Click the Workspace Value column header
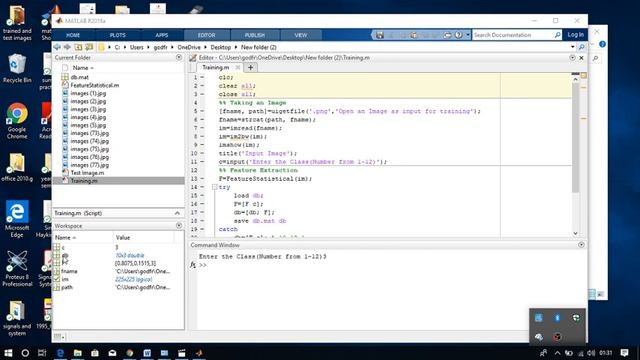The image size is (640, 360). click(122, 238)
